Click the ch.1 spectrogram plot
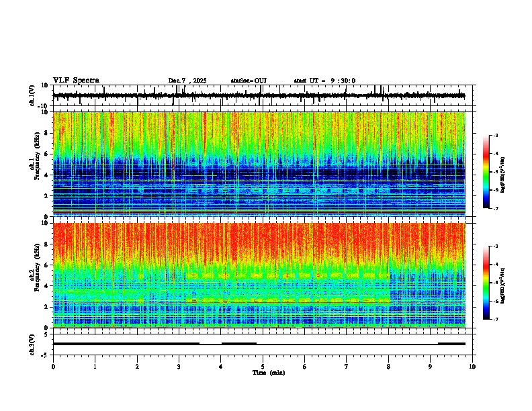This screenshot has width=532, height=411. pyautogui.click(x=259, y=164)
